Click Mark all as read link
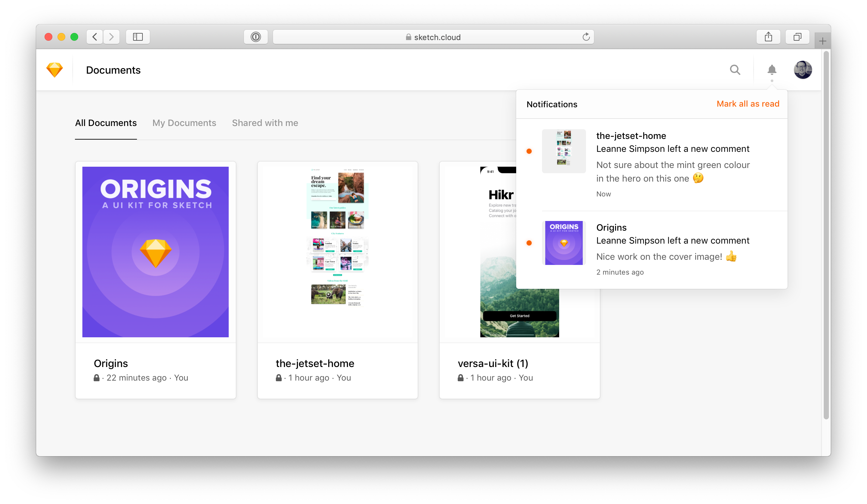 coord(747,104)
